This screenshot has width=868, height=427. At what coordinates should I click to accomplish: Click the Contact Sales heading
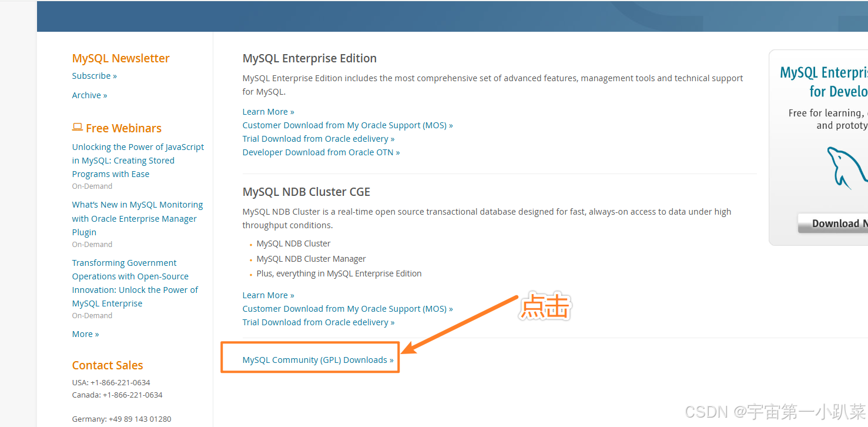[x=108, y=365]
